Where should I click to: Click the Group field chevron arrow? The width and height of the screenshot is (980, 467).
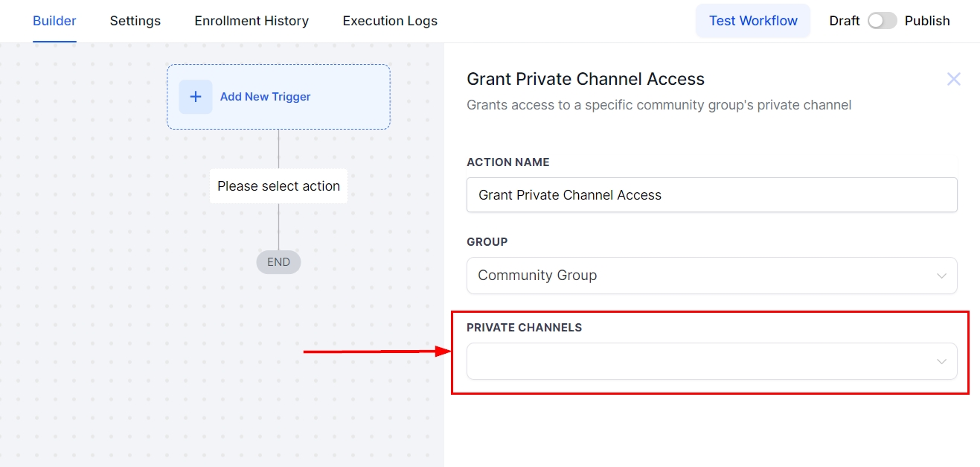click(x=941, y=276)
